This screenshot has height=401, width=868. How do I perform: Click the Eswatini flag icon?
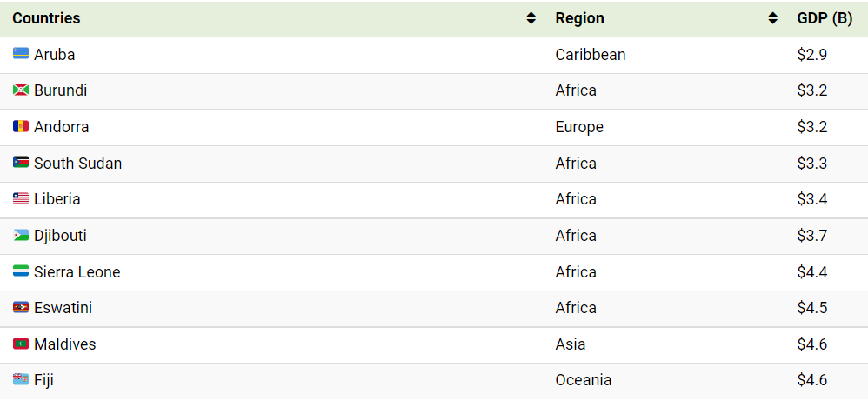tap(21, 307)
